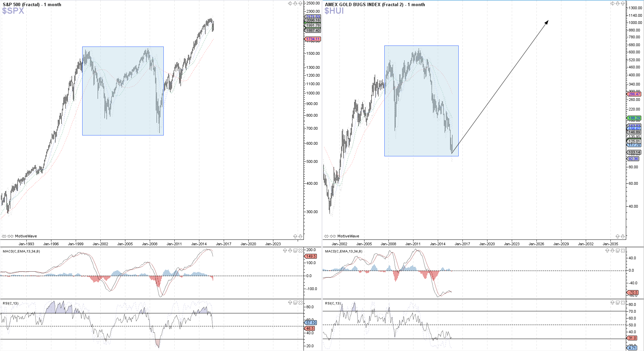Click the MotiveWave label under the $HUI chart
The width and height of the screenshot is (644, 351).
coord(348,236)
